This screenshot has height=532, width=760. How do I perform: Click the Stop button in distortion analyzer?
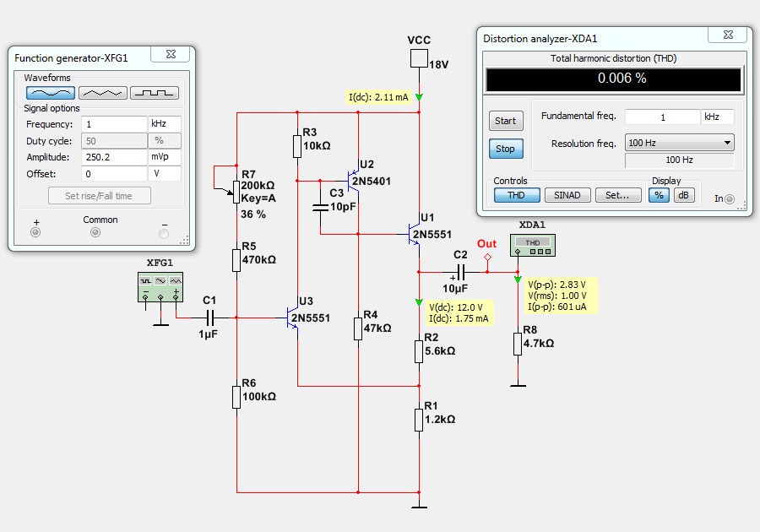506,149
